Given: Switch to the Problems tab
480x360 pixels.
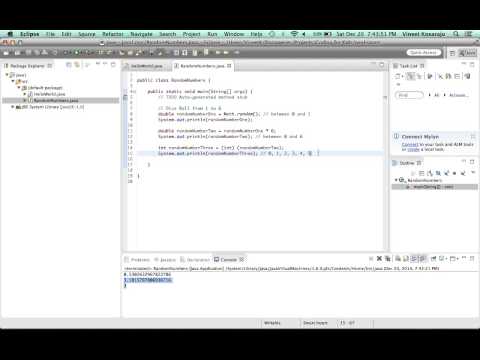Looking at the screenshot, I should coord(137,260).
